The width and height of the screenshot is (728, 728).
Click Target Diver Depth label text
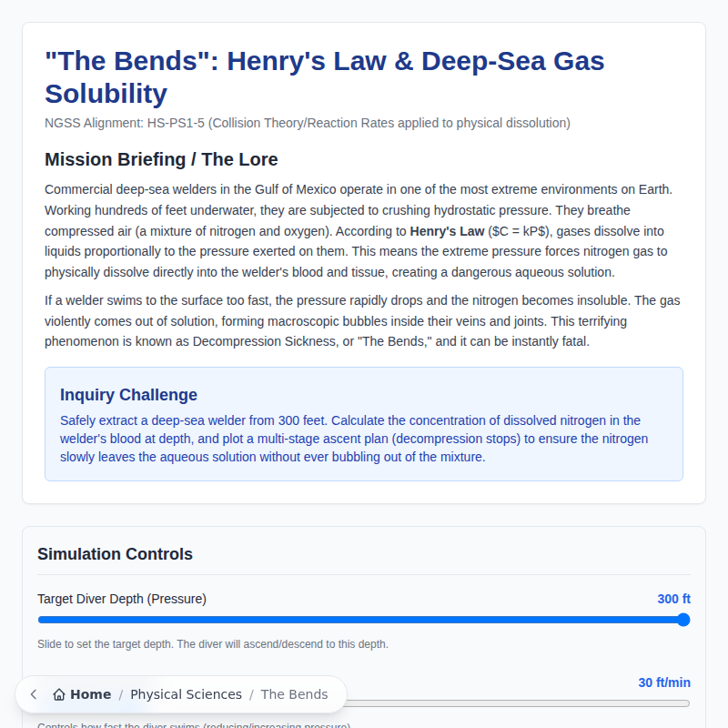tap(121, 599)
